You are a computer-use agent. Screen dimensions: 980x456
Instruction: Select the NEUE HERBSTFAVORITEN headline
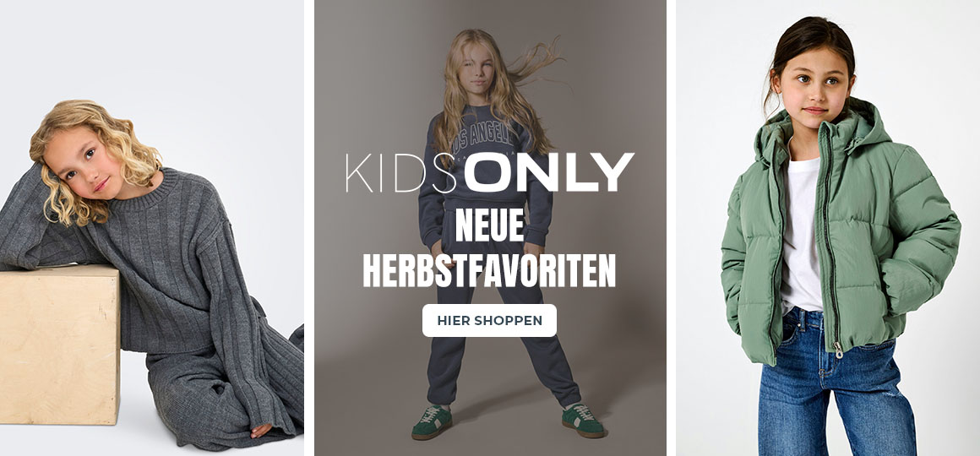pyautogui.click(x=489, y=248)
